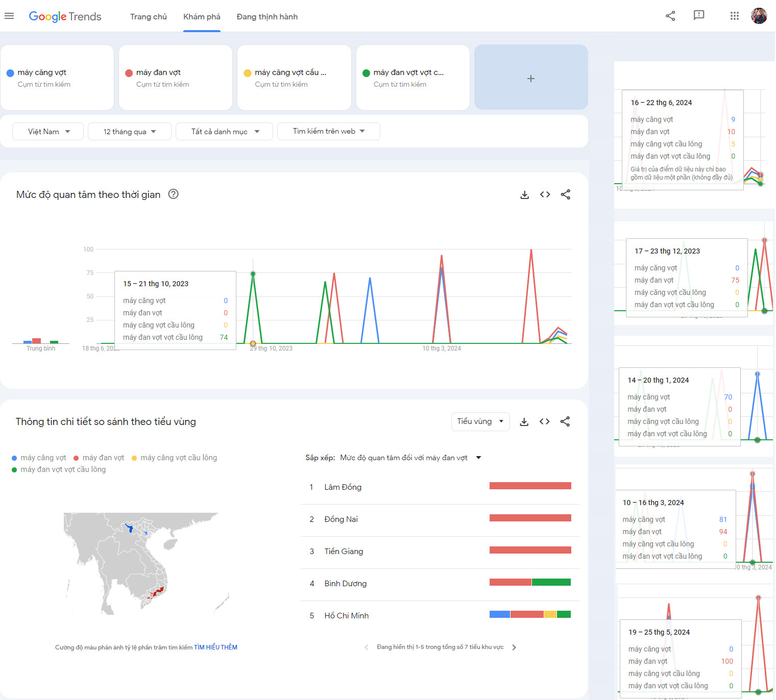Viewport: 776px width, 700px height.
Task: Open the send feedback icon
Action: tap(699, 16)
